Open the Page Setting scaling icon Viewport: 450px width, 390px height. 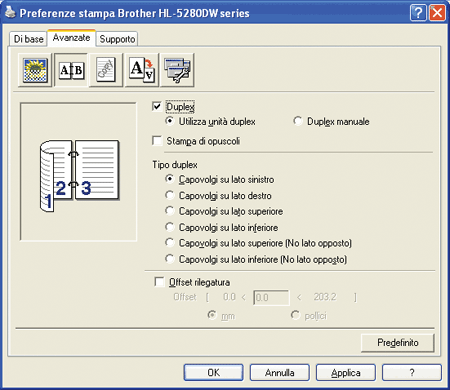click(142, 70)
